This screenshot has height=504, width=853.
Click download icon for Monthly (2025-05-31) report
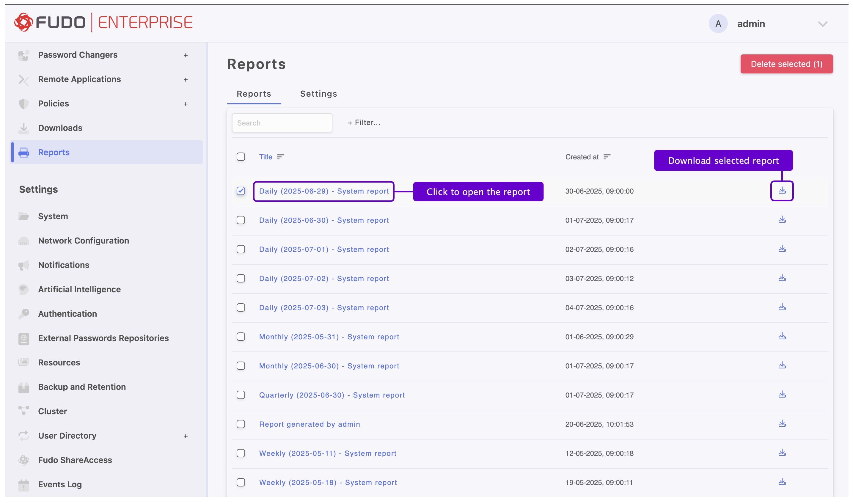pos(782,336)
